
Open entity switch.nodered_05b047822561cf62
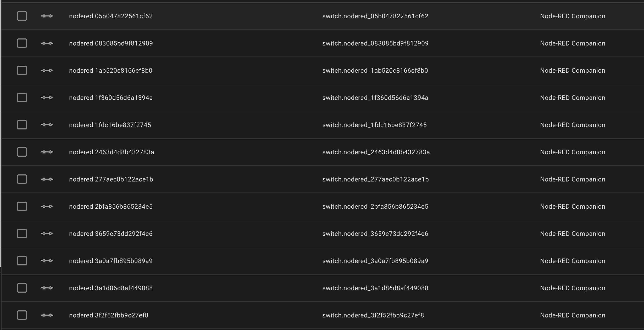point(375,16)
